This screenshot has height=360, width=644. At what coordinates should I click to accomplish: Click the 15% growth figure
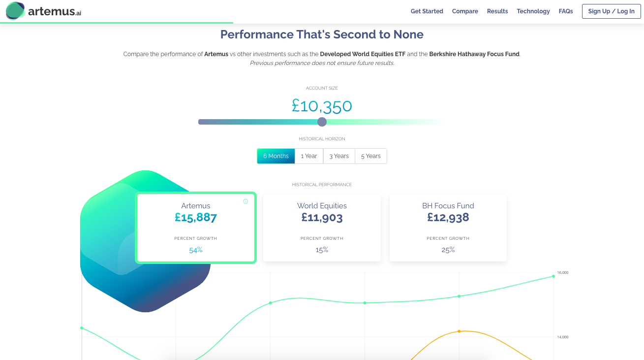point(322,250)
